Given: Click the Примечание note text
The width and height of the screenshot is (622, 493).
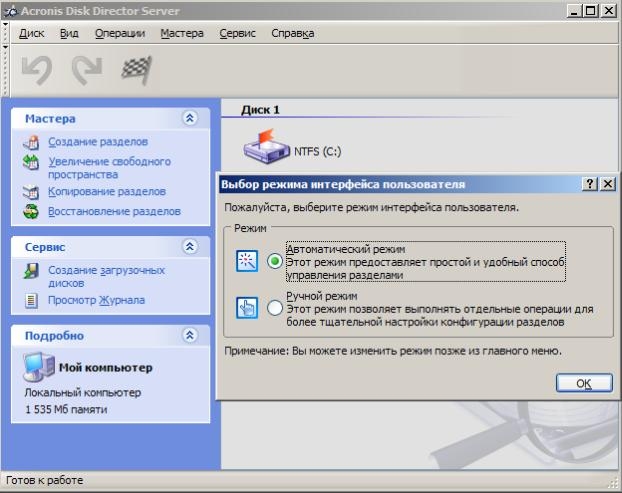Looking at the screenshot, I should [393, 351].
